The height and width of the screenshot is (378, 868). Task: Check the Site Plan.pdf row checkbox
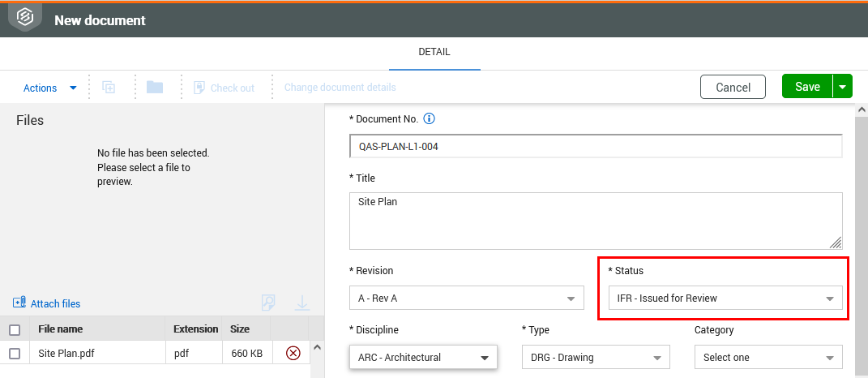[x=15, y=353]
